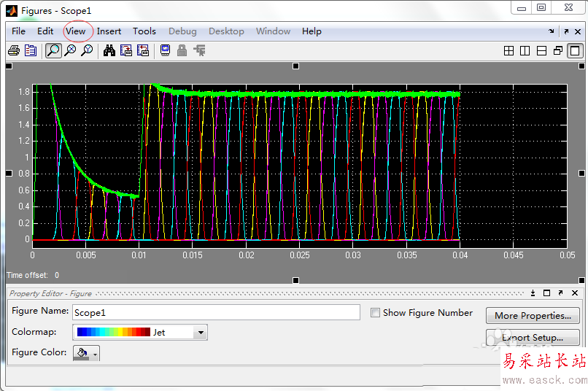Open the View menu

pyautogui.click(x=76, y=31)
